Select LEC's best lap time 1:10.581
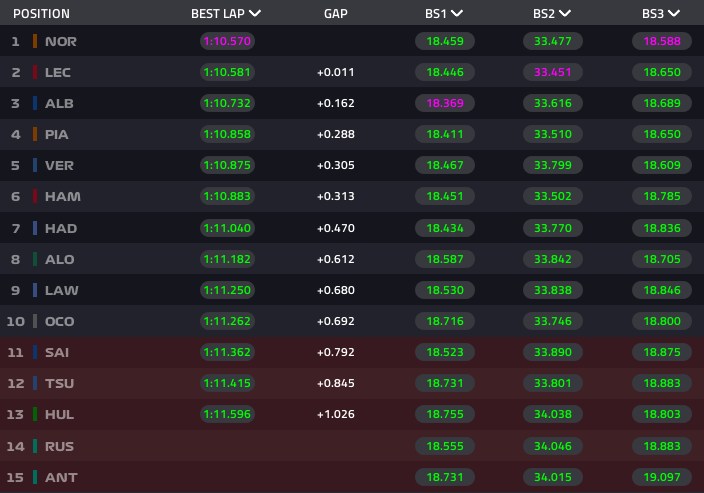 pyautogui.click(x=227, y=72)
